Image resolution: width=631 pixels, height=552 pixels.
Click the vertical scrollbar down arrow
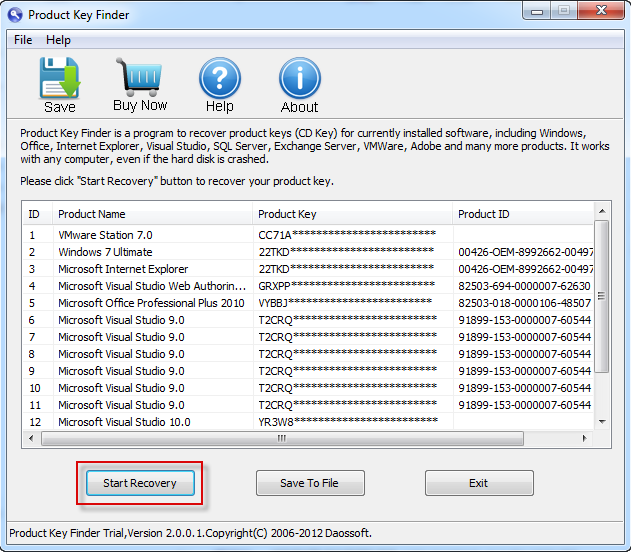602,422
